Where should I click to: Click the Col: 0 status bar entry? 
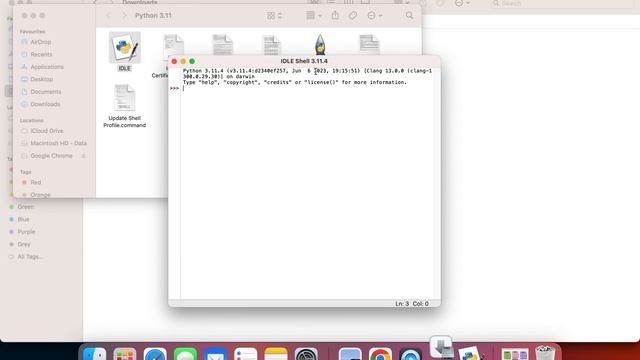420,304
